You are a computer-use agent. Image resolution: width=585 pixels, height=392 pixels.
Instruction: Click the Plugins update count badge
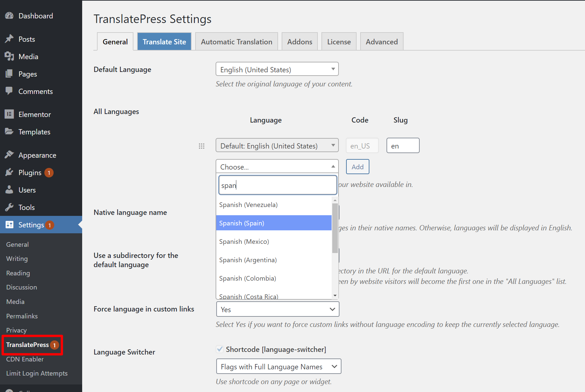point(49,173)
